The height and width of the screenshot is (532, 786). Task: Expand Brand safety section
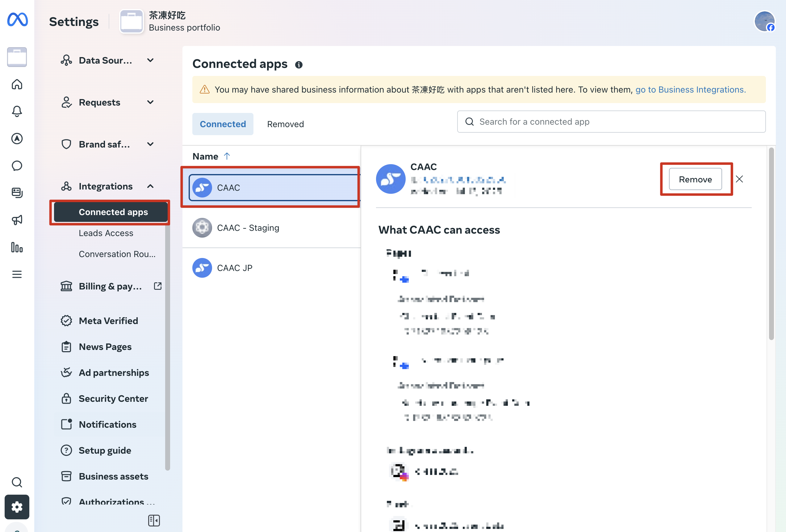[107, 144]
